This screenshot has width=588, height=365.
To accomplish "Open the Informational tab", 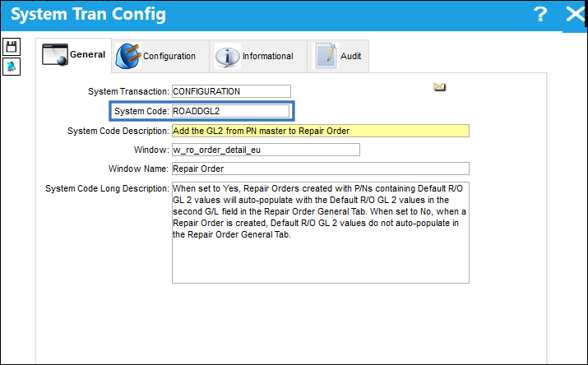I will tap(258, 56).
